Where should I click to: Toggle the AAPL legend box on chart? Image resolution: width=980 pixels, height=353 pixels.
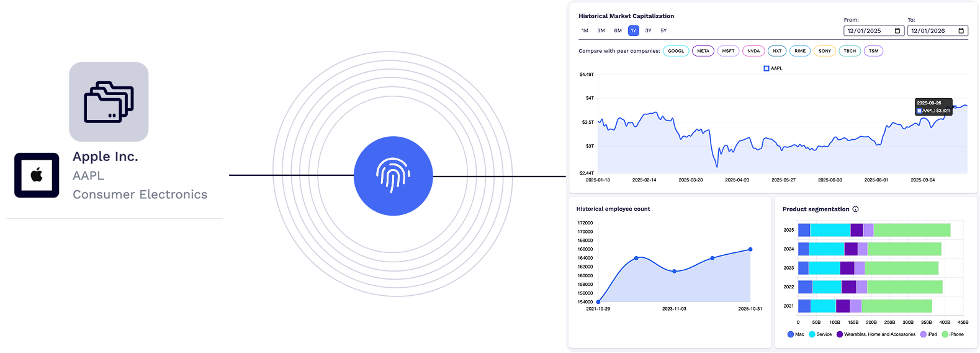click(x=766, y=68)
